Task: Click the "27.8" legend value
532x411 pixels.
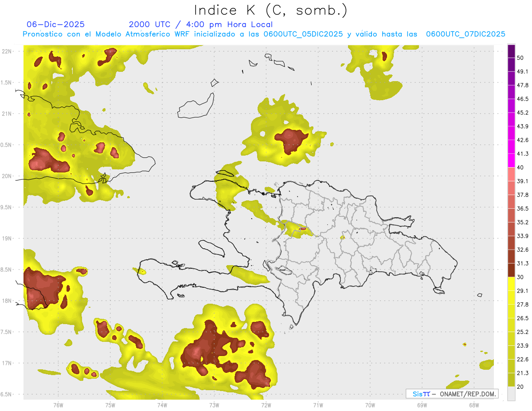Action: pos(523,305)
